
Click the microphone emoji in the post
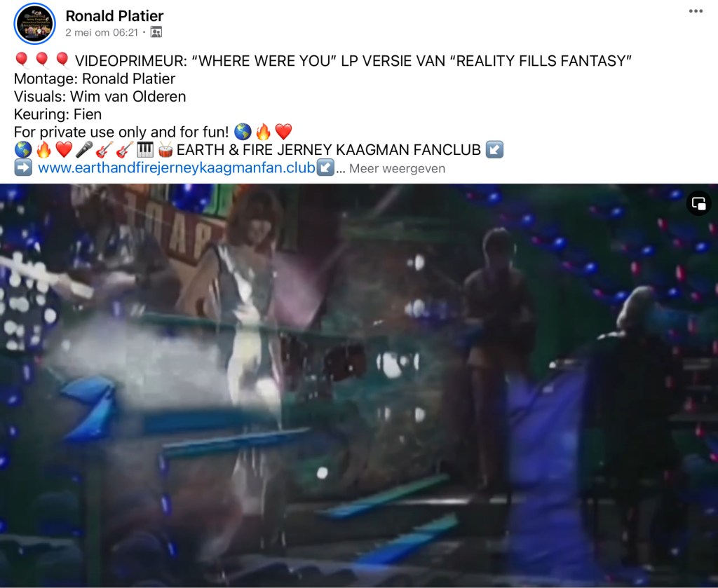(84, 150)
